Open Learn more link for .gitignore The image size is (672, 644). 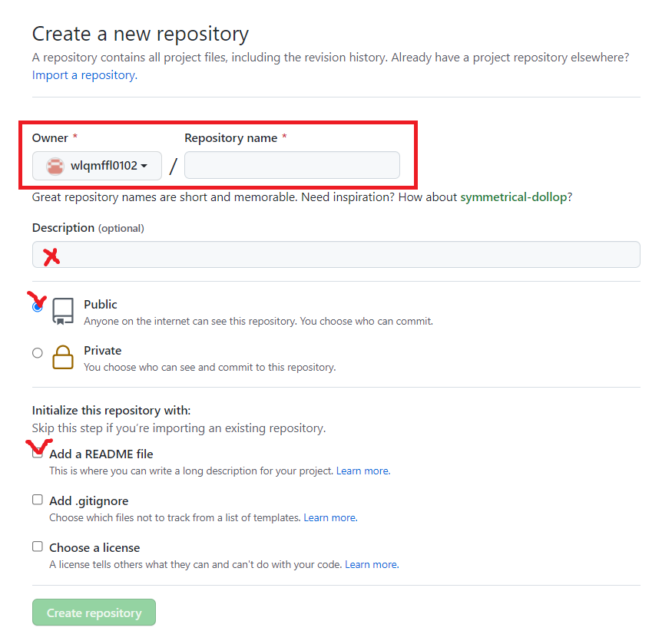[329, 517]
